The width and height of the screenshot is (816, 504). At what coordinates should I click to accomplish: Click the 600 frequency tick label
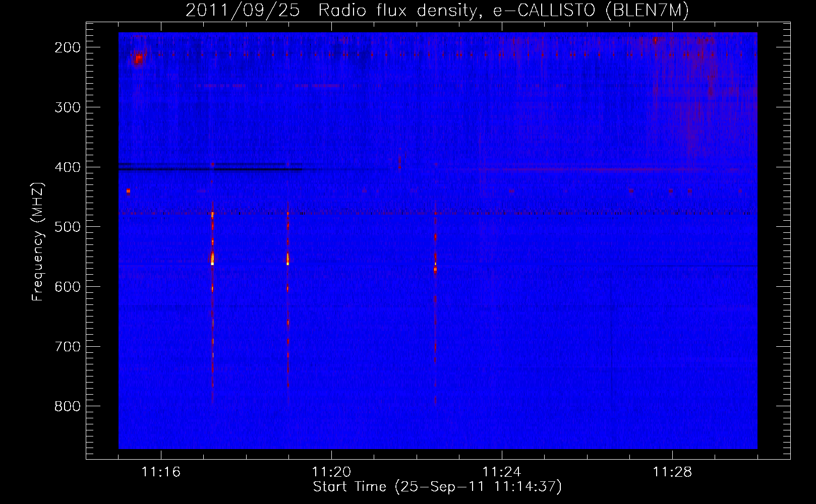(67, 287)
